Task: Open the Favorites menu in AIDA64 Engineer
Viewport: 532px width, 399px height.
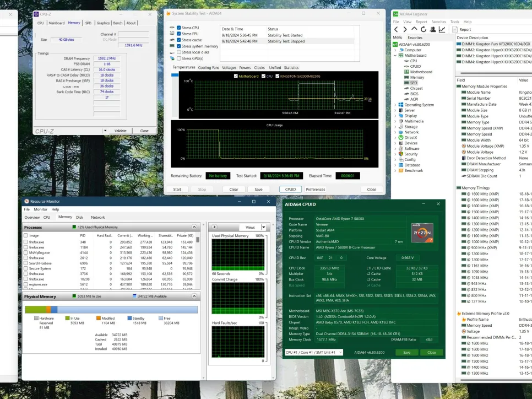Action: pyautogui.click(x=439, y=21)
